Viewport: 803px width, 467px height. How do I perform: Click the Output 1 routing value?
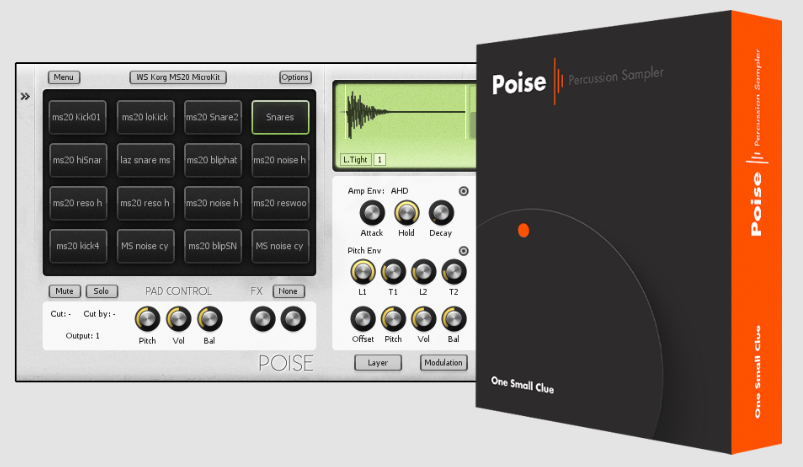tap(82, 336)
